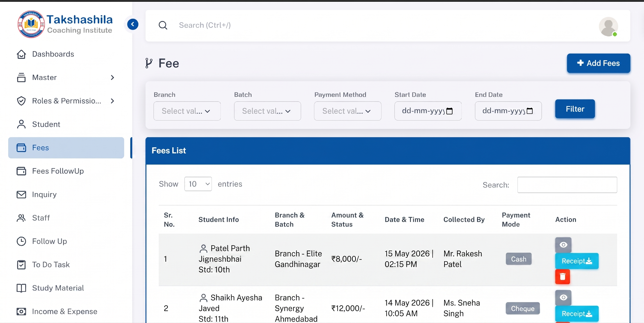This screenshot has height=323, width=644.
Task: Click the Collected By column header
Action: click(x=464, y=220)
